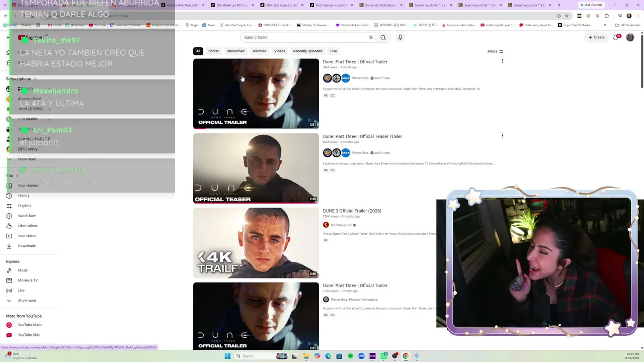Expand Show more under Subscriptions

point(27,159)
